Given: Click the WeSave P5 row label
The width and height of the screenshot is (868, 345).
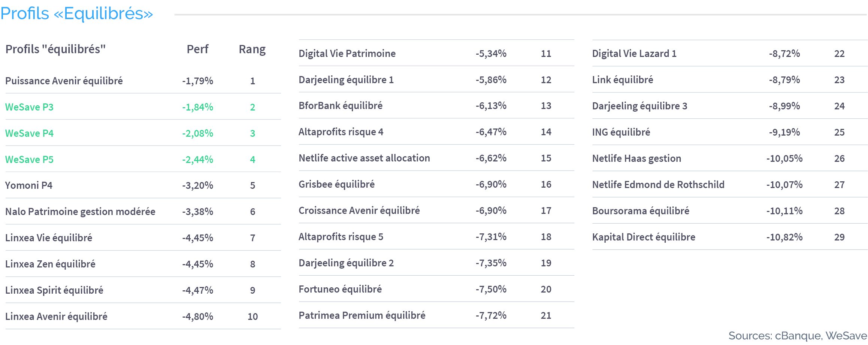Looking at the screenshot, I should (x=29, y=160).
